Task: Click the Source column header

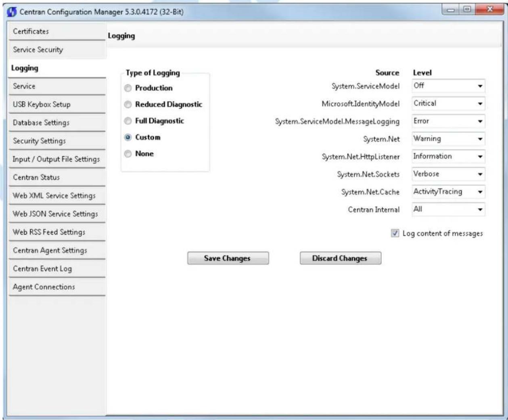Action: pyautogui.click(x=387, y=73)
